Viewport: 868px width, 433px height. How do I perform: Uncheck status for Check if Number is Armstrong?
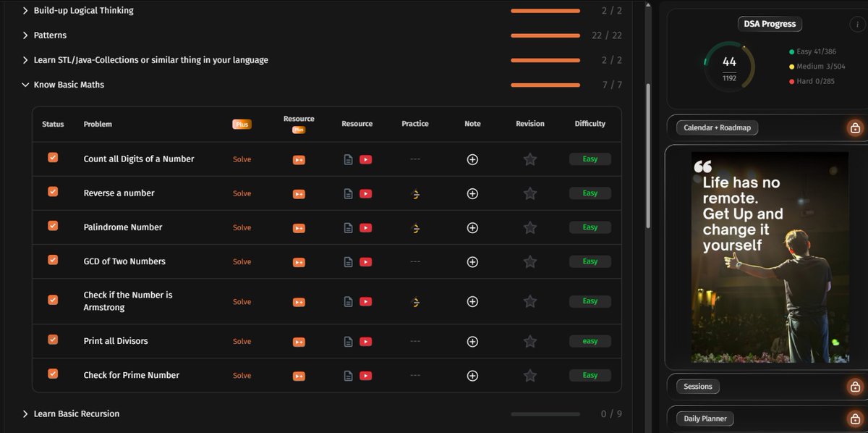coord(53,299)
